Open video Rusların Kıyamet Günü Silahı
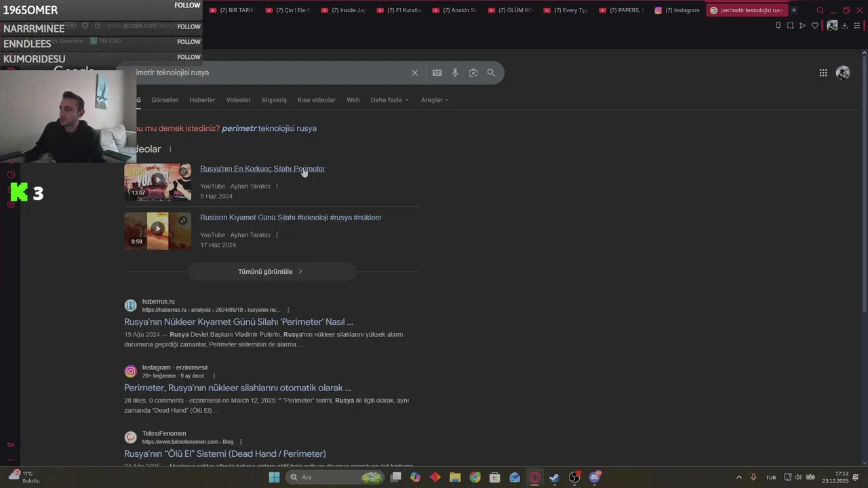The image size is (868, 488). pyautogui.click(x=291, y=218)
